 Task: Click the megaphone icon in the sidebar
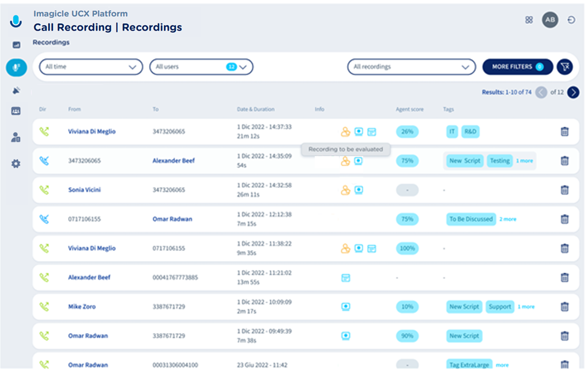(16, 90)
